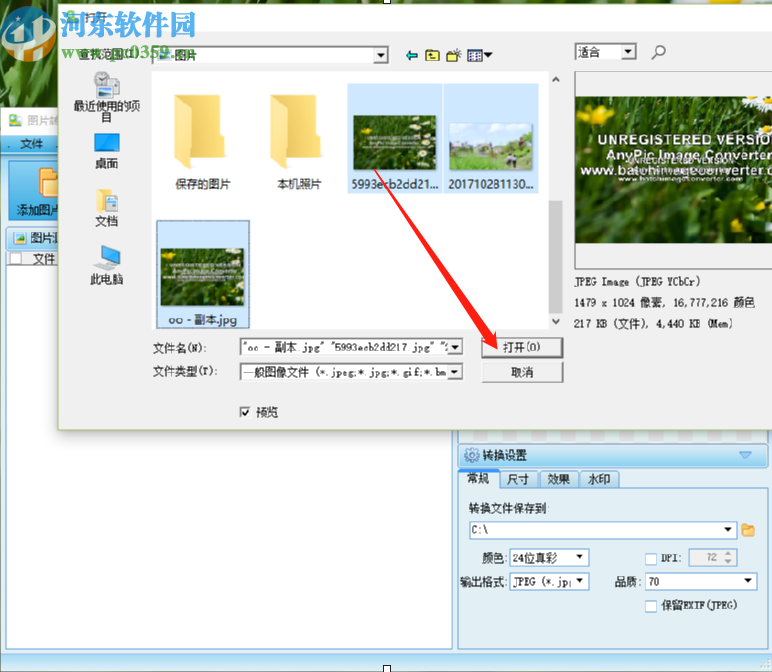
Task: Open This PC (此电脑) shortcut
Action: point(106,265)
